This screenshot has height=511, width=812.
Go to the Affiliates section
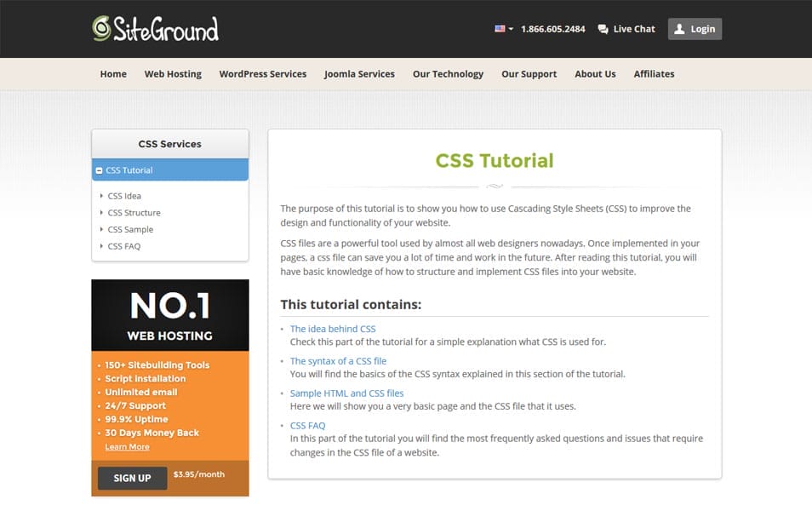coord(653,74)
